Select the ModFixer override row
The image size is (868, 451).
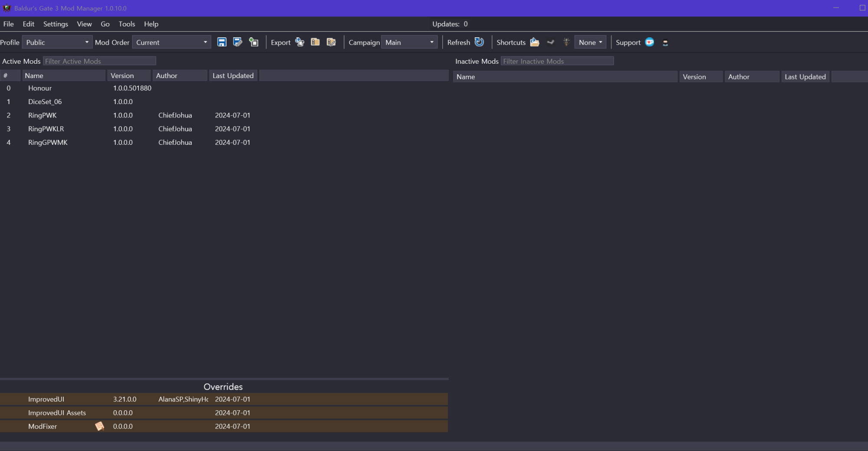pos(224,426)
